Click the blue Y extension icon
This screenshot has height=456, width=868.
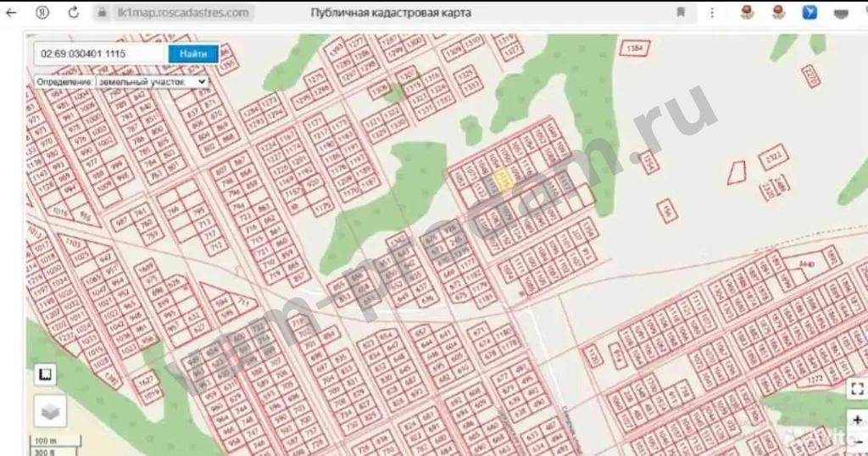click(810, 13)
